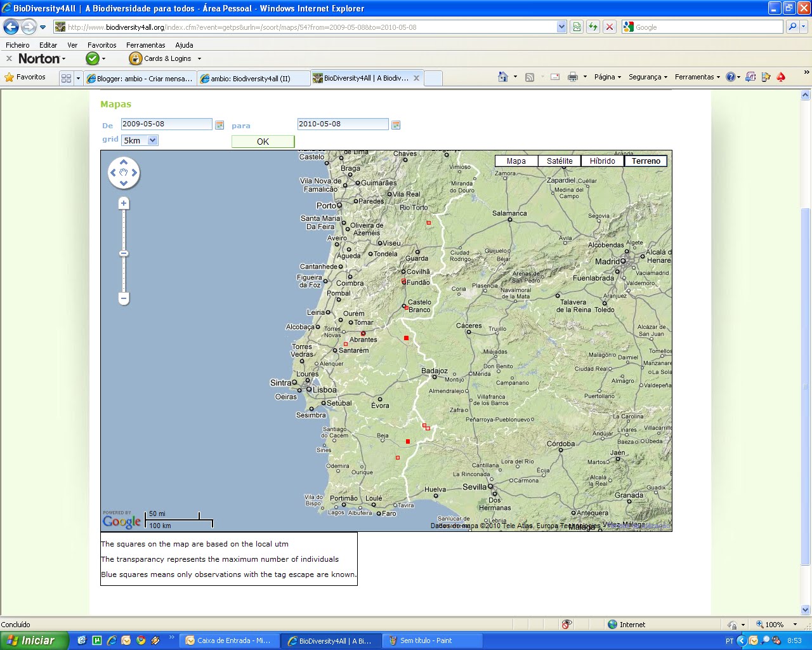Viewport: 812px width, 650px height.
Task: Open the Favoritos menu in menu bar
Action: coord(102,45)
